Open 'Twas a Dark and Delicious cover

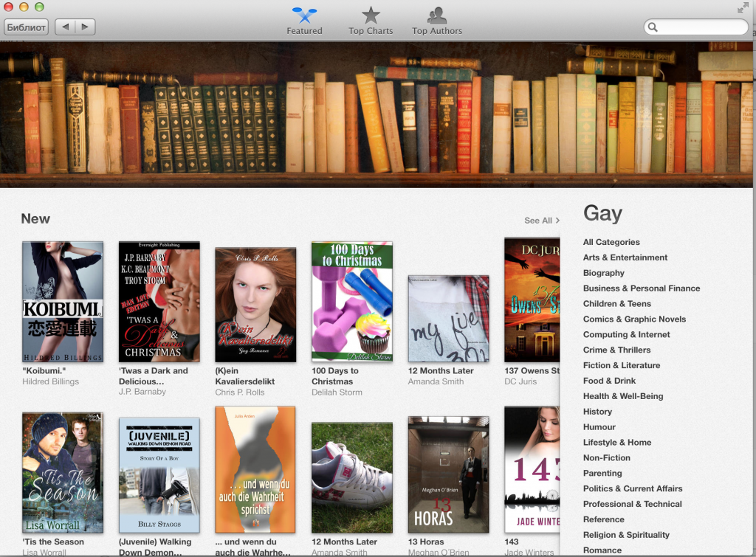point(159,302)
